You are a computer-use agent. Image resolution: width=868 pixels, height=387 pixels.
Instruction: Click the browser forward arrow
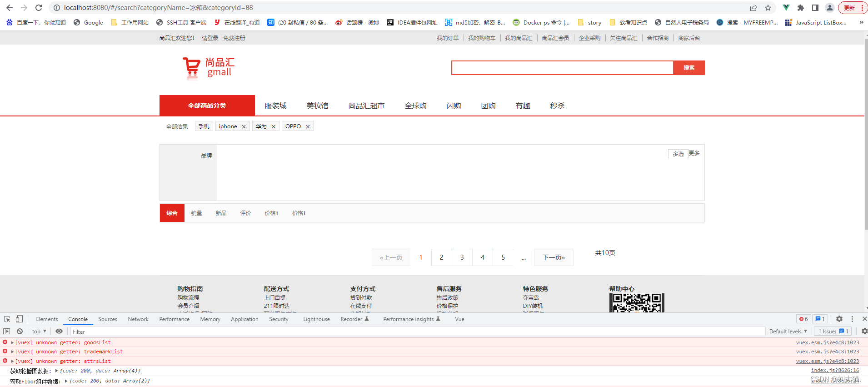[24, 8]
